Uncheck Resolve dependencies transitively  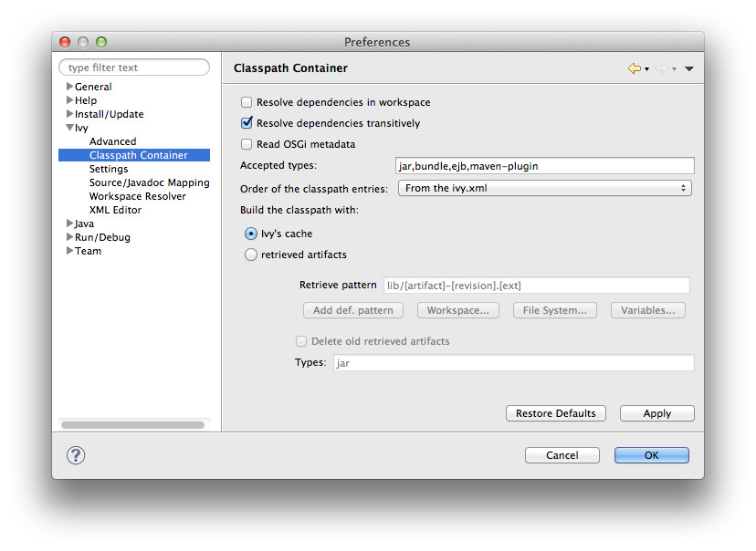point(247,123)
